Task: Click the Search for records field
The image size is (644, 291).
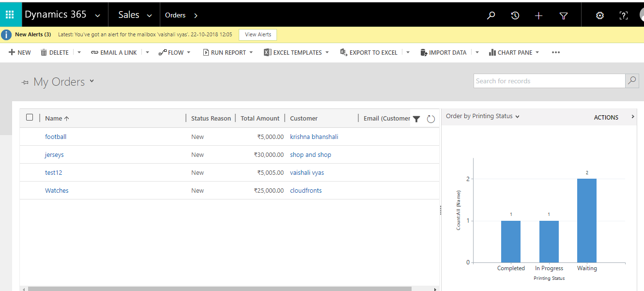Action: click(x=549, y=81)
